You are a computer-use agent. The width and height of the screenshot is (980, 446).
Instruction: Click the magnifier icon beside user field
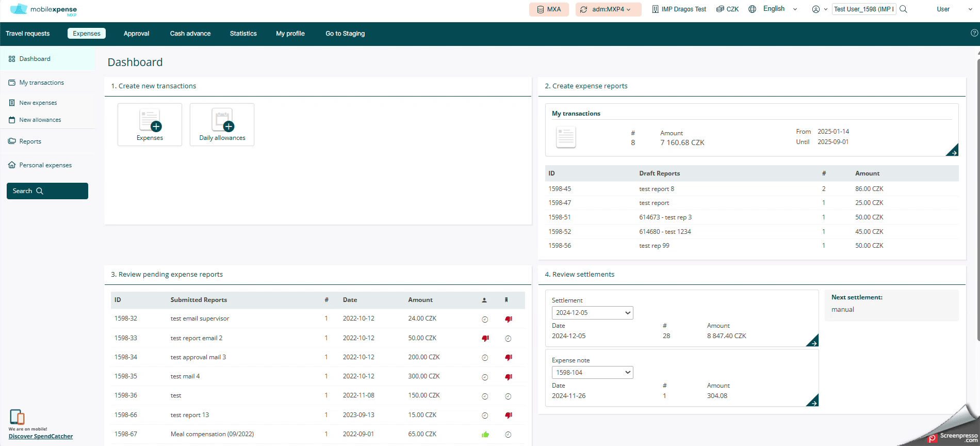(x=903, y=9)
